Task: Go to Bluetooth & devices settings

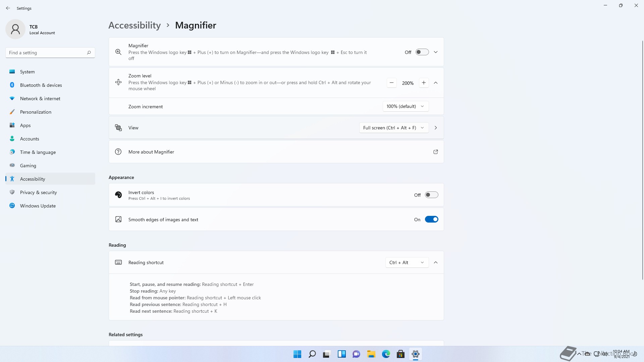Action: click(x=41, y=85)
